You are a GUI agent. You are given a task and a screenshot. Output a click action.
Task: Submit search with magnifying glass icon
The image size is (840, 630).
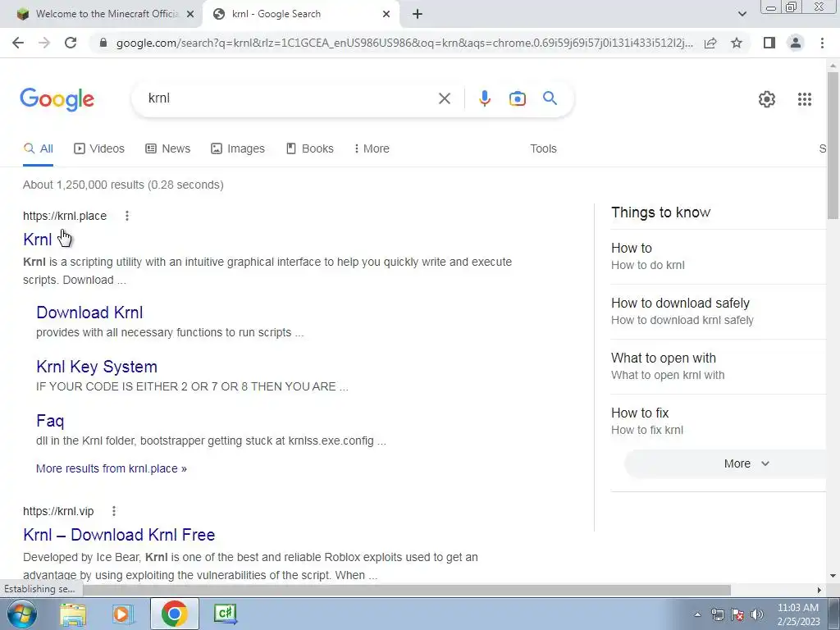[x=550, y=98]
